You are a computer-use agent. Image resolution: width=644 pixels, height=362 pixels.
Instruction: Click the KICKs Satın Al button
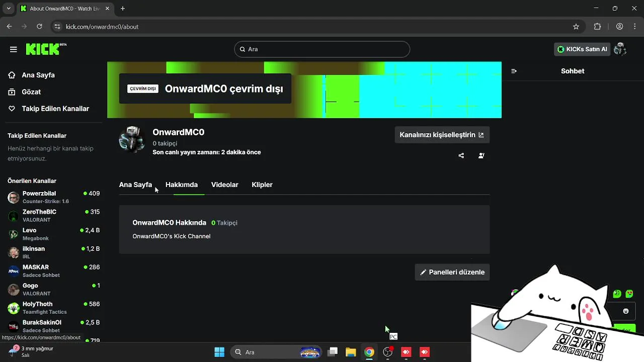(x=582, y=49)
